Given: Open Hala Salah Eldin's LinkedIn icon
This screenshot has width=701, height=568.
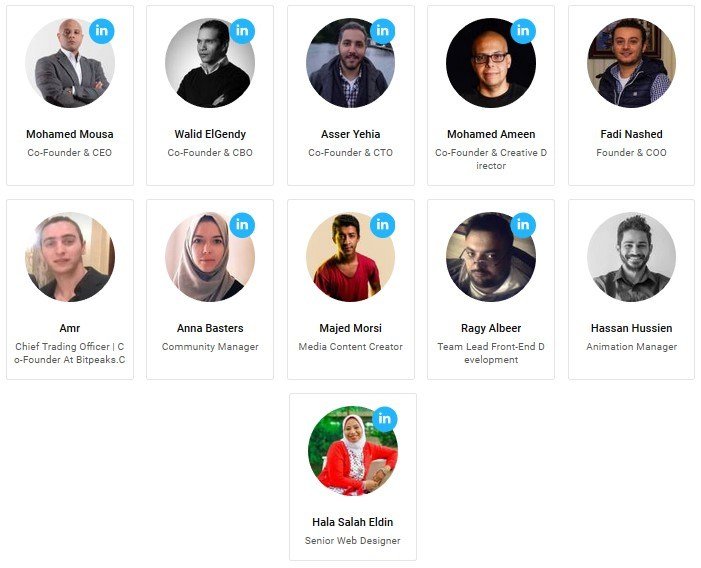Looking at the screenshot, I should tap(384, 419).
